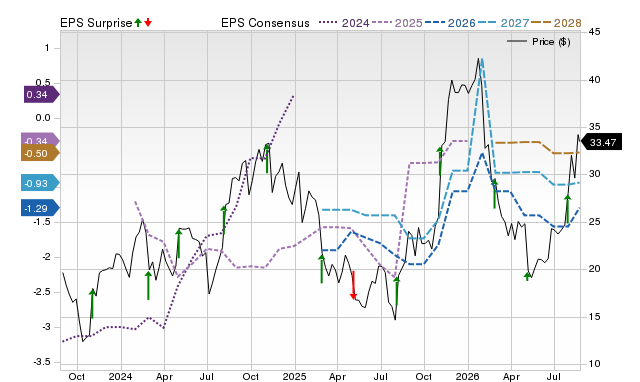
Task: Click the Oct label just before 2024
Action: (x=77, y=376)
